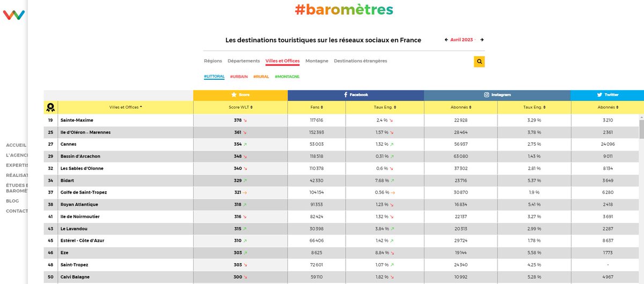The height and width of the screenshot is (284, 644).
Task: Open the yellow search magnifier button
Action: tap(479, 62)
